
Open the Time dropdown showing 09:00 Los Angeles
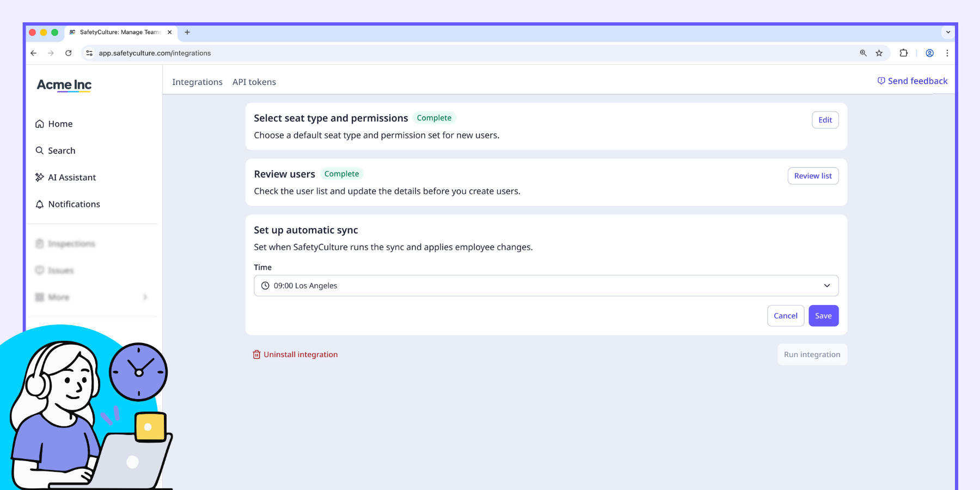(546, 286)
